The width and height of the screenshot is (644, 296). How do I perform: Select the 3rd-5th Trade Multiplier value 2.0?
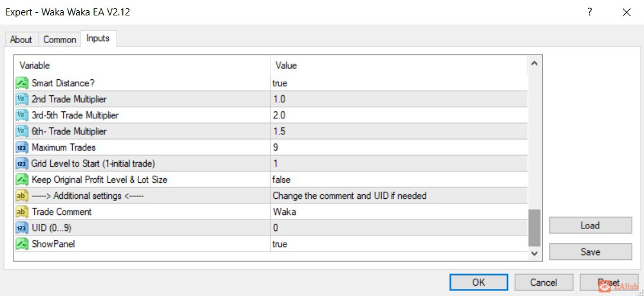click(279, 115)
